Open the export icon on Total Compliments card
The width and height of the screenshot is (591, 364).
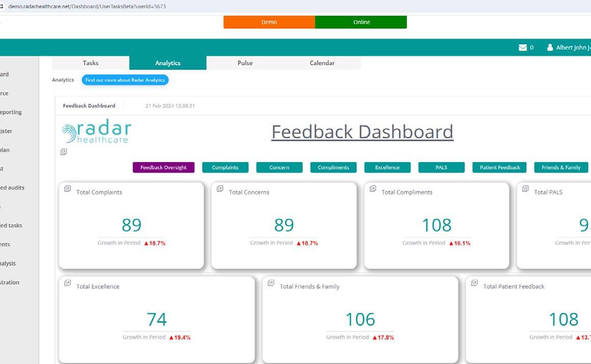(x=373, y=189)
